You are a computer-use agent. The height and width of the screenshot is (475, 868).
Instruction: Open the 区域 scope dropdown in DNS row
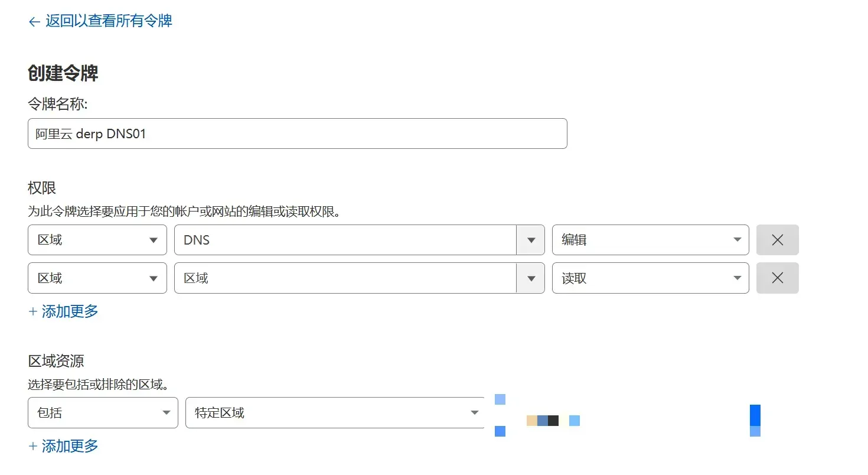pyautogui.click(x=97, y=240)
